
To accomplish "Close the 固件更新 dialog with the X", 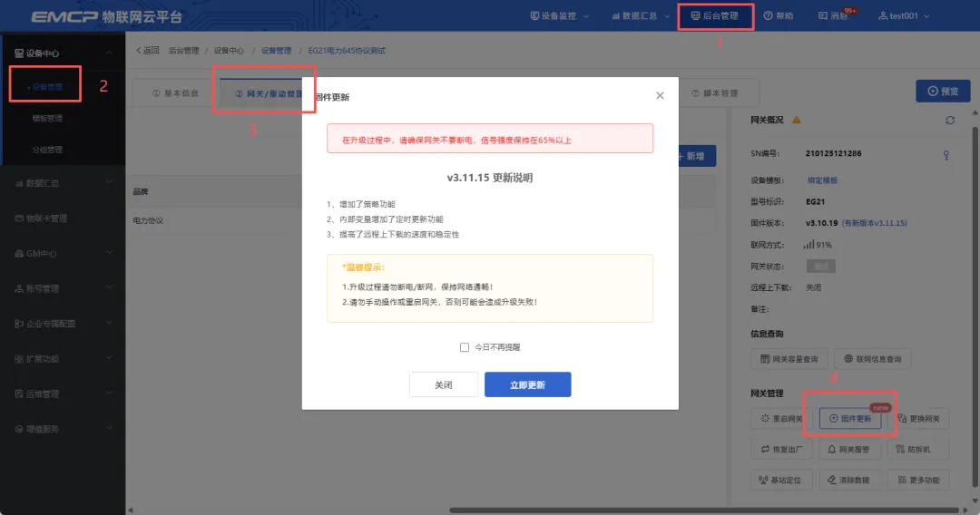I will click(660, 95).
